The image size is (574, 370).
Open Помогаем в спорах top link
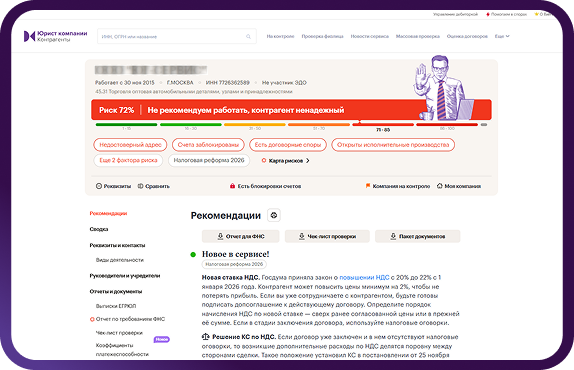coord(506,14)
